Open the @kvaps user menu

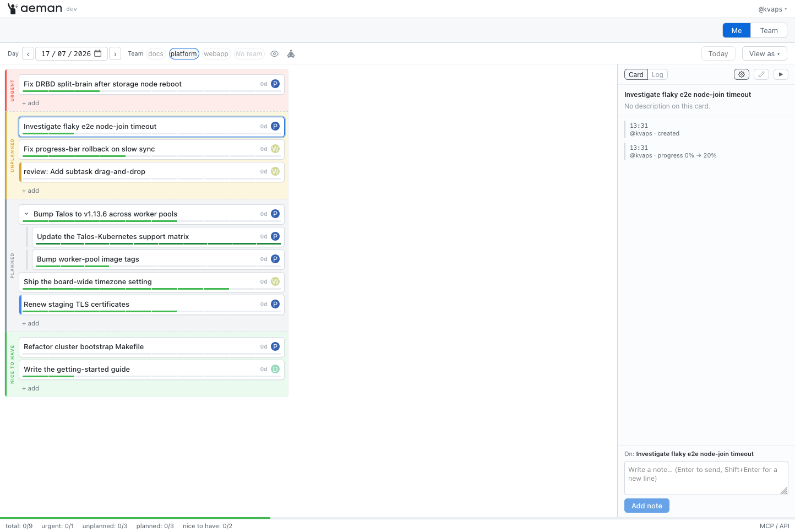tap(772, 9)
